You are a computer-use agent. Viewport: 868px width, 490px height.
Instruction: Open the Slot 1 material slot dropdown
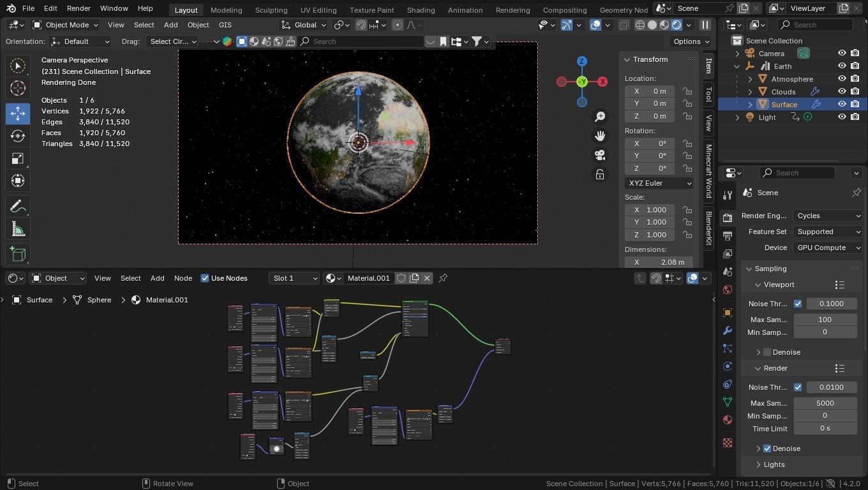[x=294, y=278]
